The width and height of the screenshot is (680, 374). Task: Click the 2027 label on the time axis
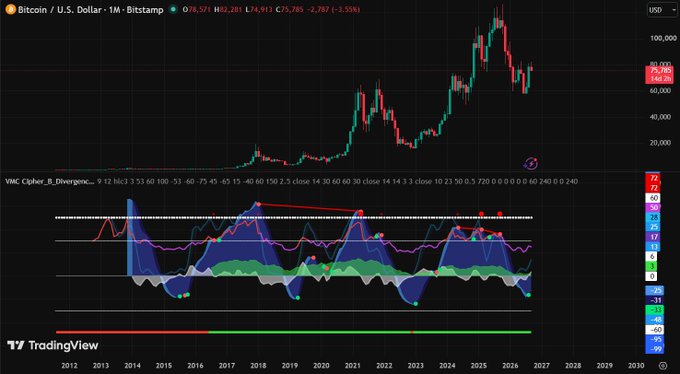pyautogui.click(x=542, y=366)
